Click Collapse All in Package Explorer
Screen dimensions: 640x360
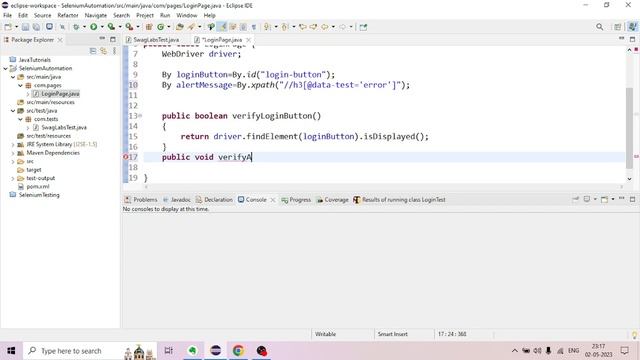(93, 51)
